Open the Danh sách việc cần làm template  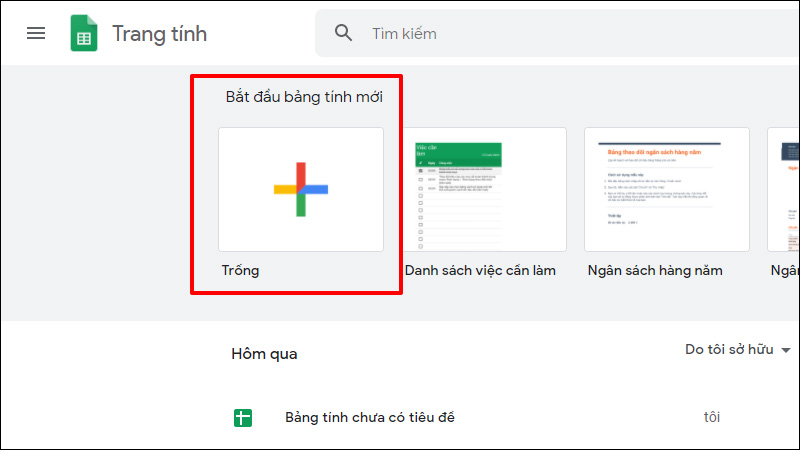point(485,189)
